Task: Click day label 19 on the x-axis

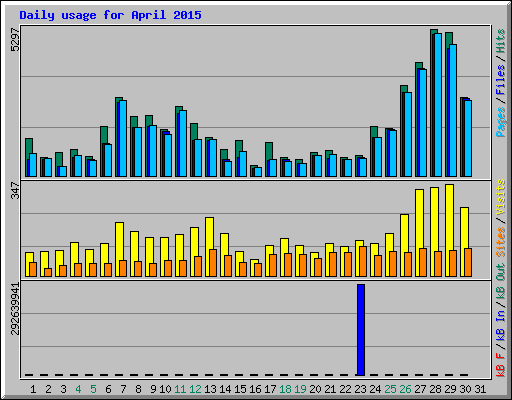Action: (300, 389)
